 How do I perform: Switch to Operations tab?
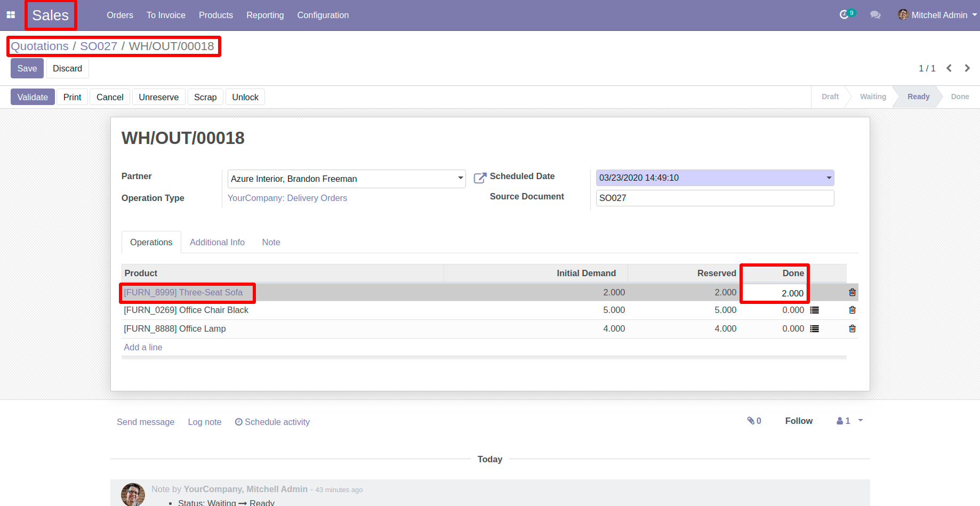(151, 242)
